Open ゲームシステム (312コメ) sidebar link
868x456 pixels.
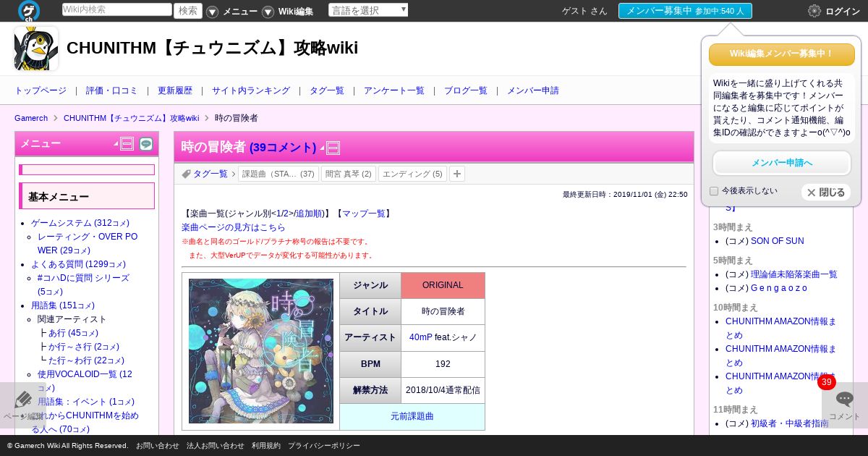pyautogui.click(x=80, y=223)
